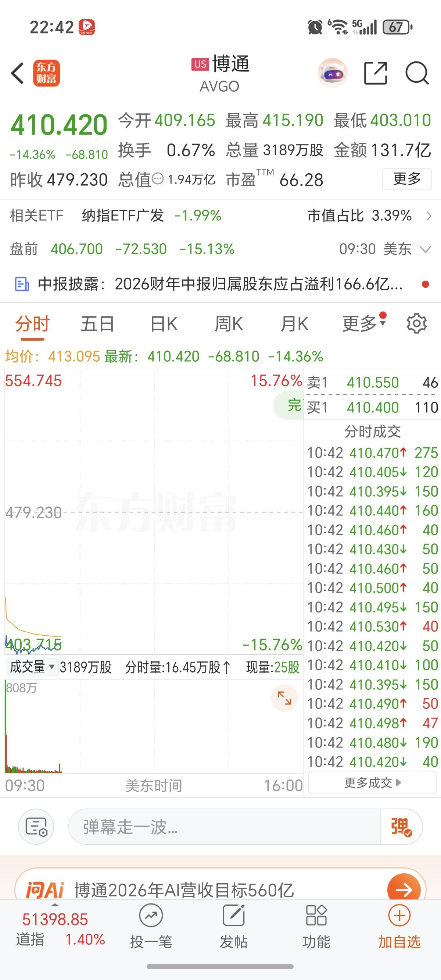Image resolution: width=441 pixels, height=980 pixels.
Task: Open 博通2026年AI营收目标560亿 question
Action: (x=184, y=890)
